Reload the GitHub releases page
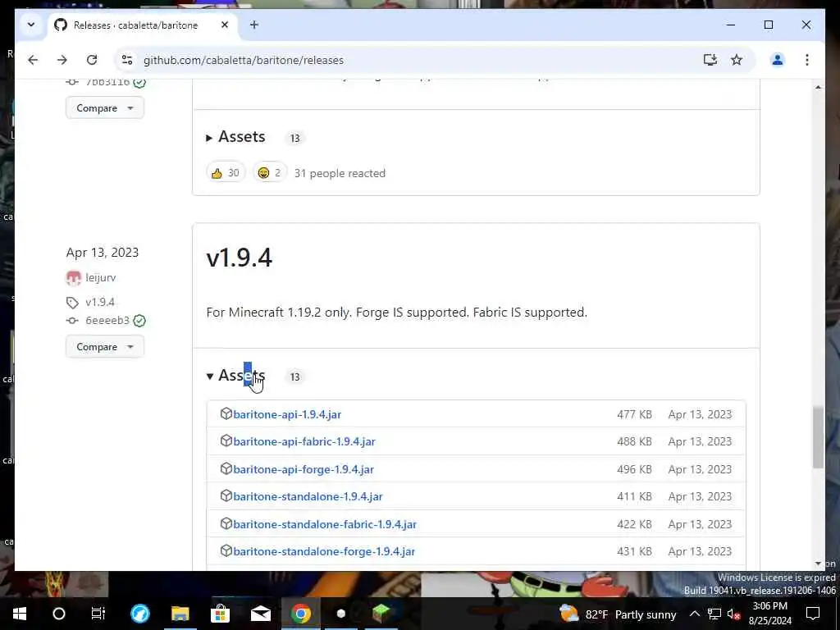Viewport: 840px width, 630px height. pos(92,60)
